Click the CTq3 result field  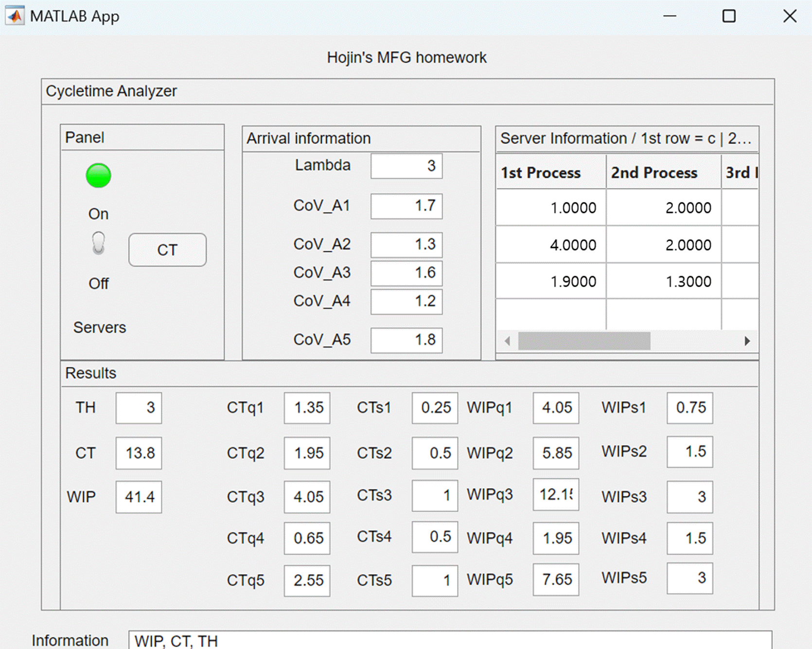click(x=307, y=497)
